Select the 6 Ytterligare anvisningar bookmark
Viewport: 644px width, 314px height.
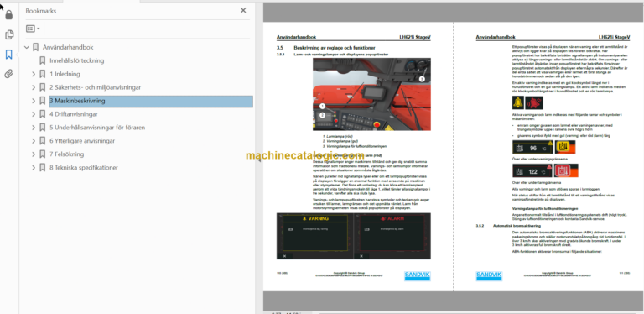[82, 141]
